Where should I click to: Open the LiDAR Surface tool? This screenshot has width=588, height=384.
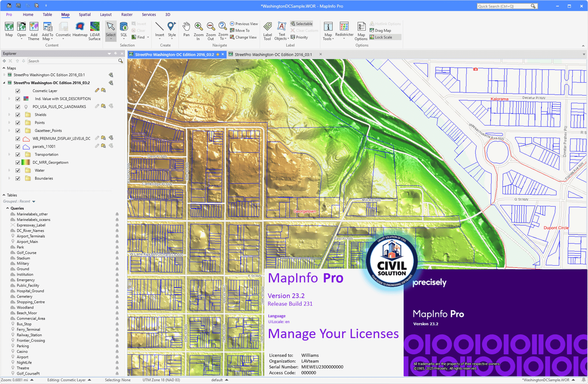(x=94, y=31)
